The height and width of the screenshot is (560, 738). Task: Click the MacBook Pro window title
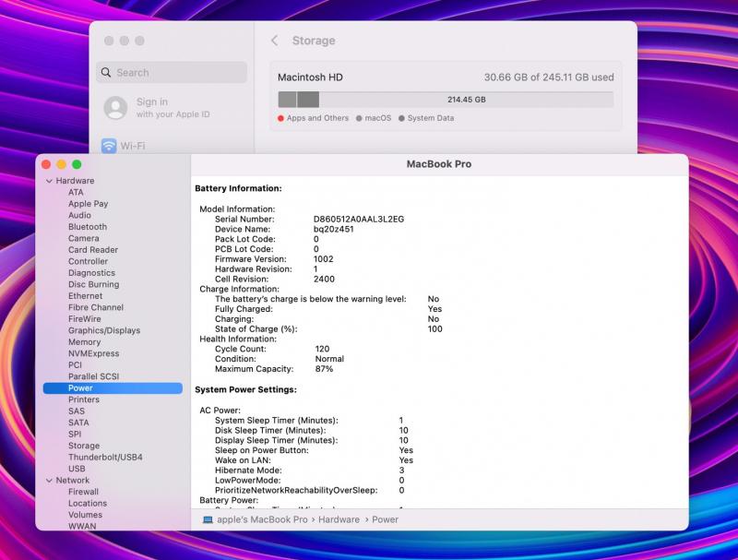(x=439, y=164)
